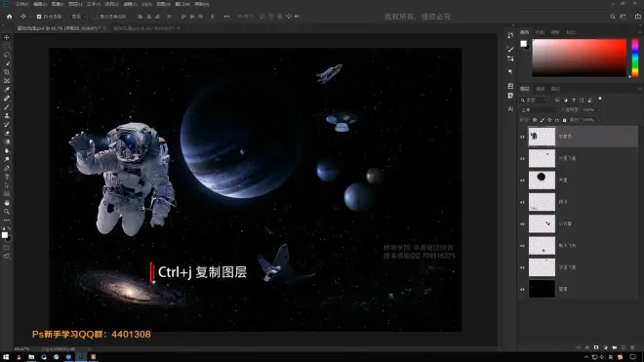Select the Eraser tool
644x362 pixels.
tap(7, 133)
